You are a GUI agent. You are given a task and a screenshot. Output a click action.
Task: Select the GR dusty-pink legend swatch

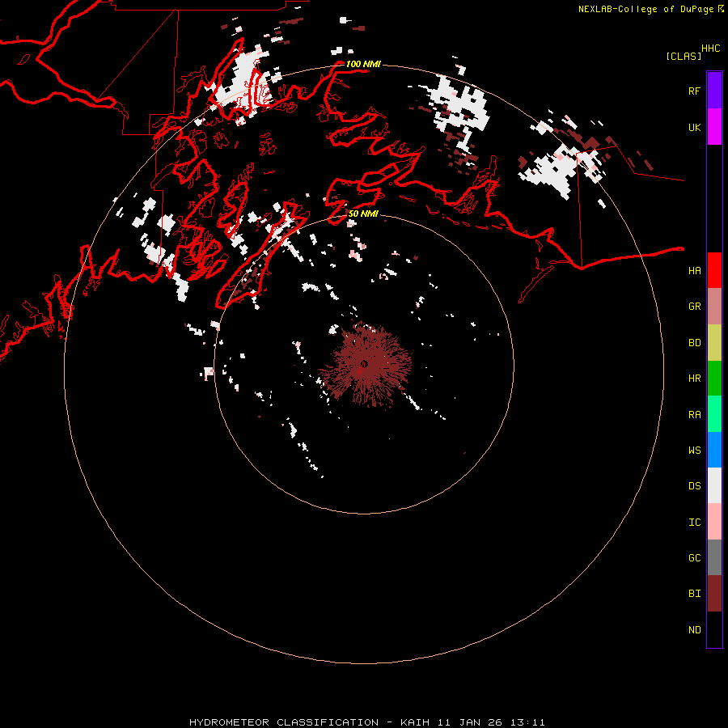pos(714,307)
